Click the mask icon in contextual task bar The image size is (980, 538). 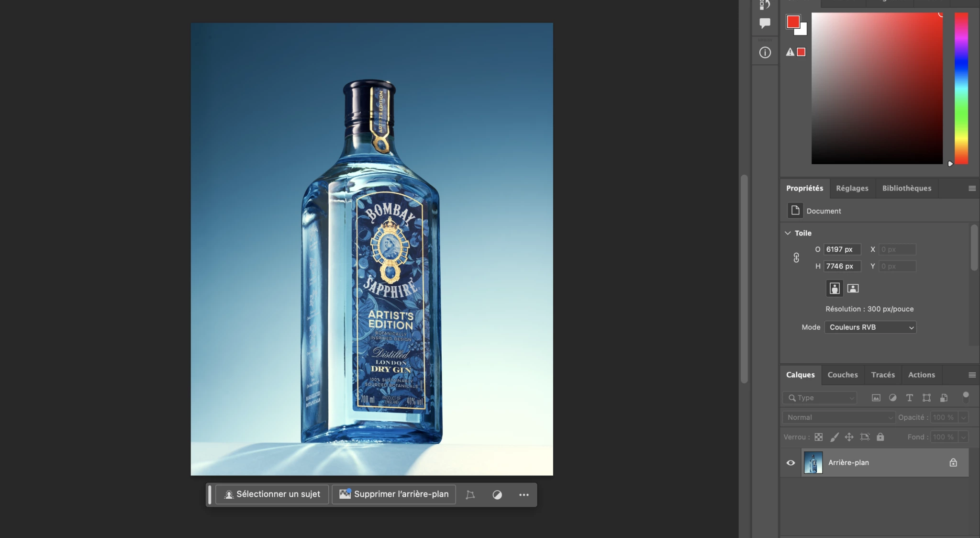[x=470, y=494]
